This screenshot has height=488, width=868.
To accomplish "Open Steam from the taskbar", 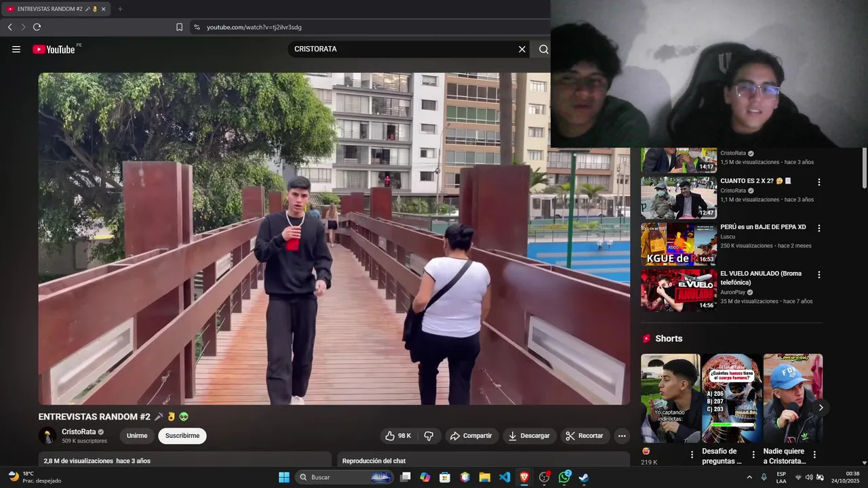I will 584,477.
